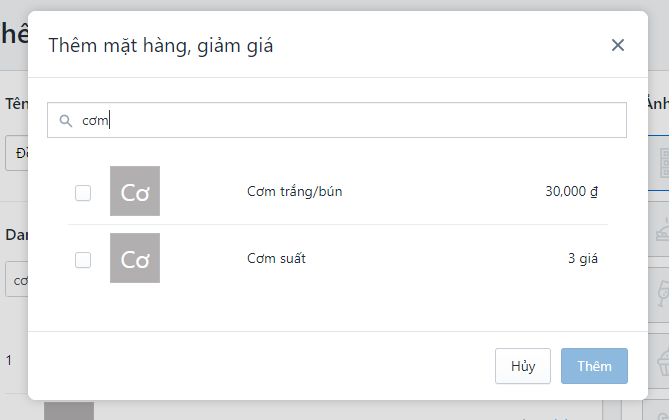Cancel with the Hủy button
Viewport: 669px width, 420px height.
pyautogui.click(x=523, y=366)
